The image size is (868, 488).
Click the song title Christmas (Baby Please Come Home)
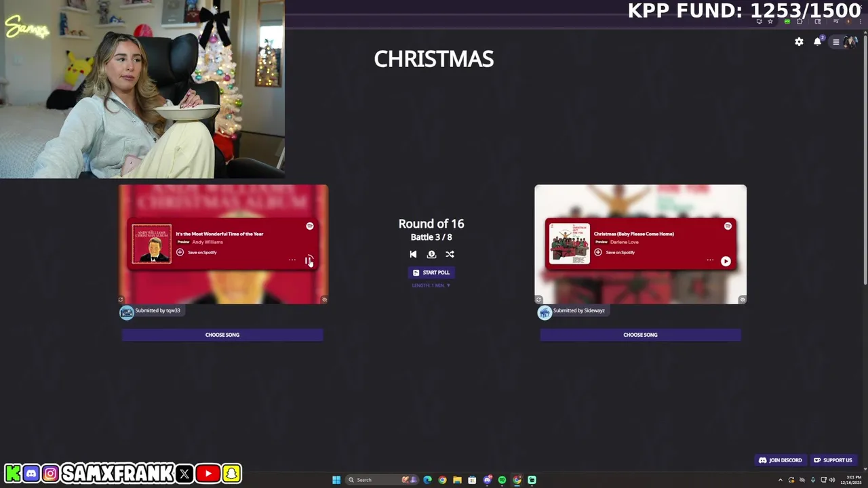point(634,234)
